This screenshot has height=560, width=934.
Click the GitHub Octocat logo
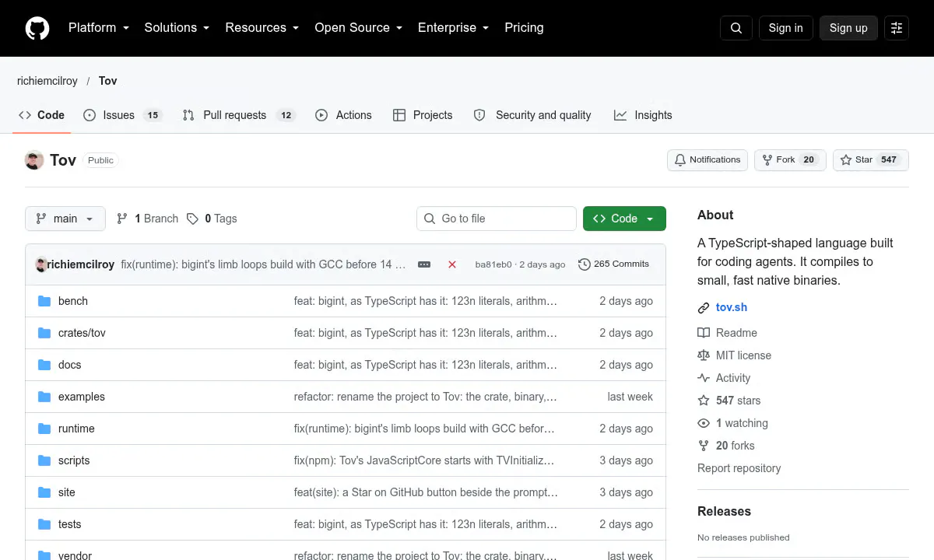coord(37,28)
